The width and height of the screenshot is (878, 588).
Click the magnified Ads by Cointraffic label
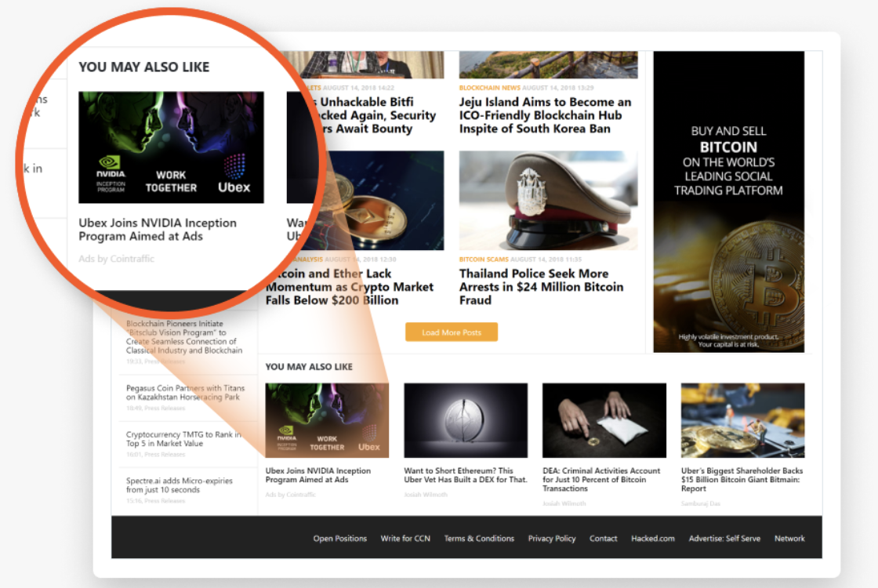point(117,259)
